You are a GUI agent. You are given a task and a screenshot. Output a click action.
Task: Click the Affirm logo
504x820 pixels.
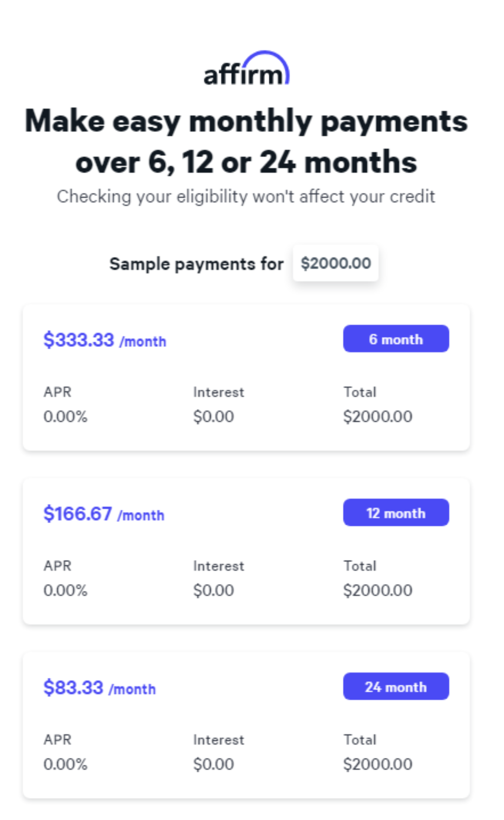point(247,69)
